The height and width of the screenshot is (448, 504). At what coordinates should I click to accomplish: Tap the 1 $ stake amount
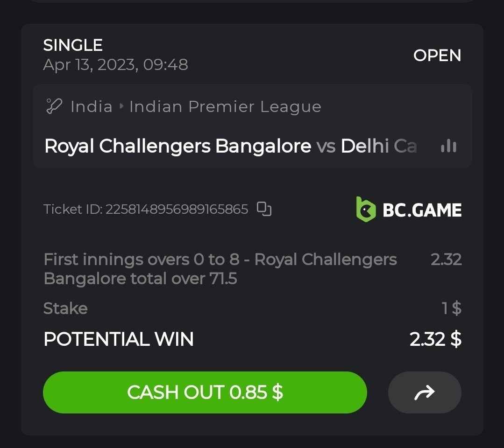coord(452,308)
